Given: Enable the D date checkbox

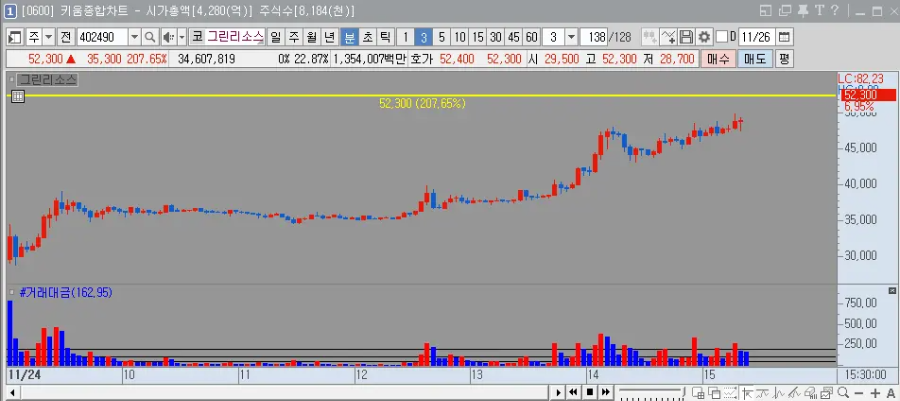Looking at the screenshot, I should (x=722, y=37).
